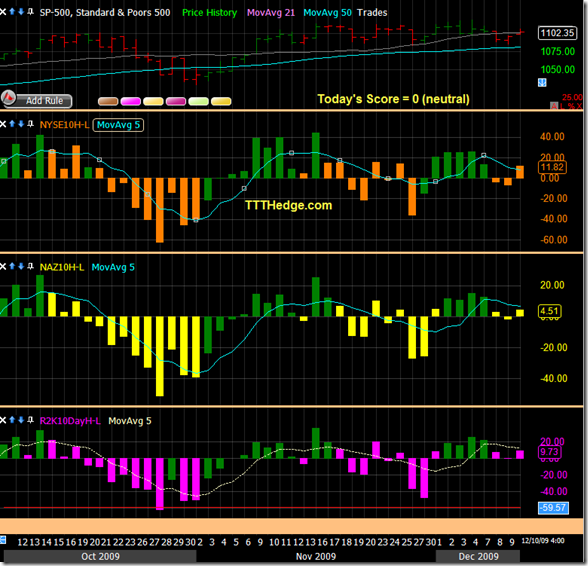
Task: Click the 9.73 R2K value box
Action: point(550,452)
